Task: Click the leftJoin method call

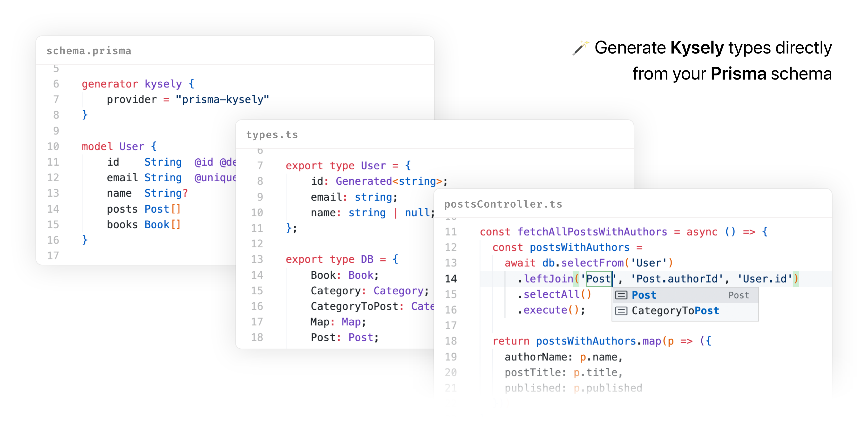Action: tap(549, 279)
